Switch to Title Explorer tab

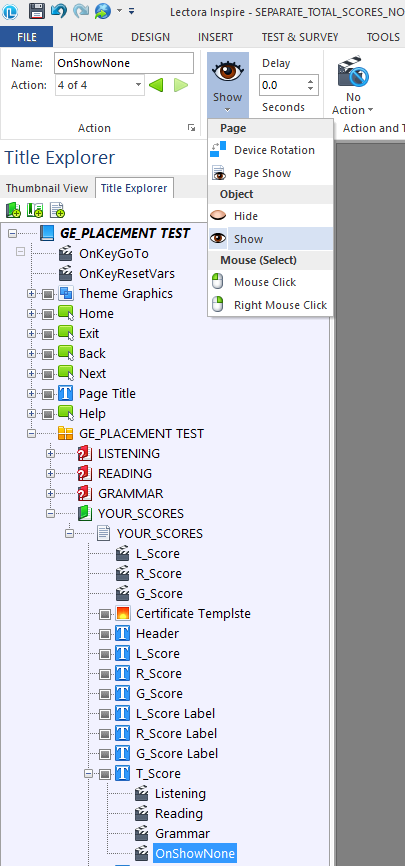tap(134, 188)
